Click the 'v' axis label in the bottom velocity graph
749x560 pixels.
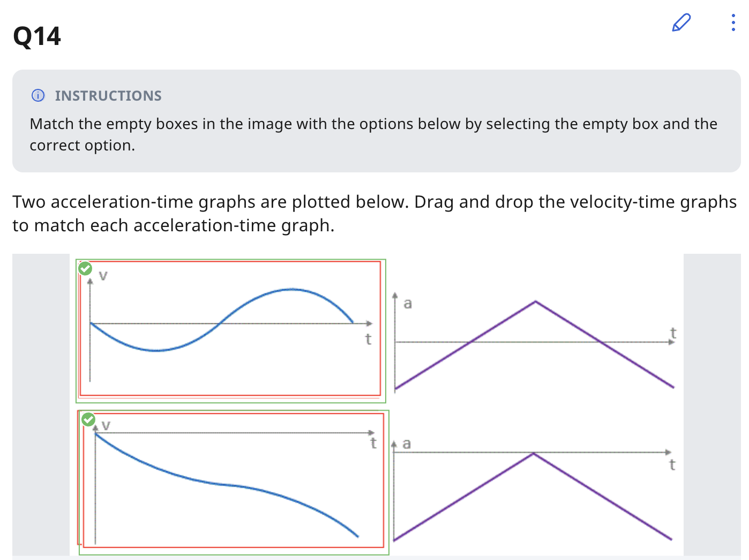click(106, 426)
